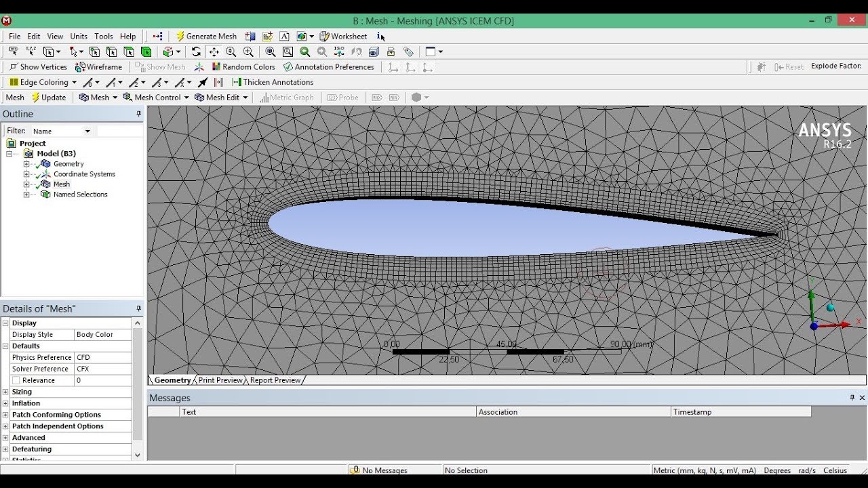The height and width of the screenshot is (488, 868).
Task: Toggle Thicken Annotations
Action: [x=273, y=82]
